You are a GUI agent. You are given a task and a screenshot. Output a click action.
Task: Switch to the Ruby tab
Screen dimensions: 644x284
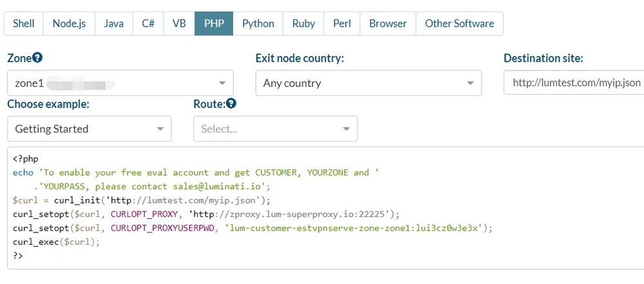(303, 23)
